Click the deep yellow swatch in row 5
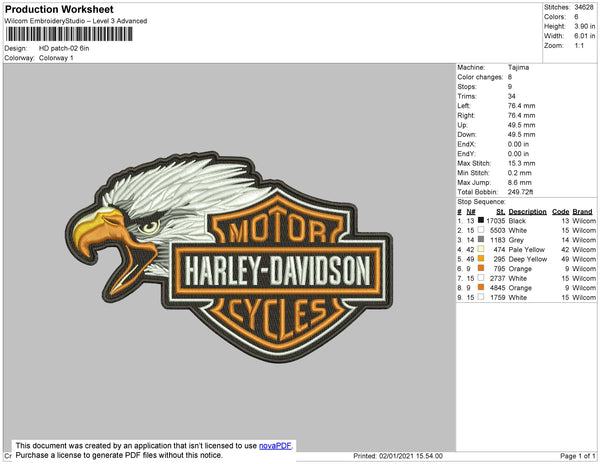Screen dimensions: 600x464 pos(481,259)
